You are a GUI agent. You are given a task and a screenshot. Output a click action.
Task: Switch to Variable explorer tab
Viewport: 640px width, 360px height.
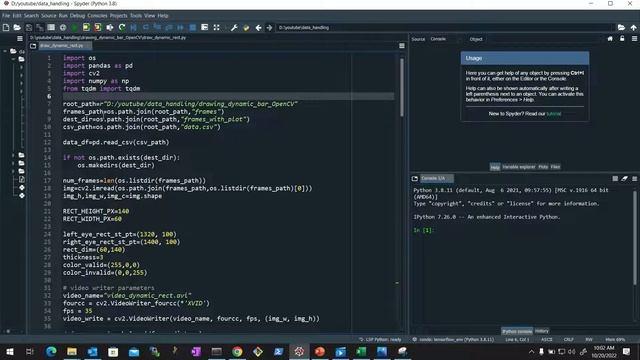tap(518, 167)
